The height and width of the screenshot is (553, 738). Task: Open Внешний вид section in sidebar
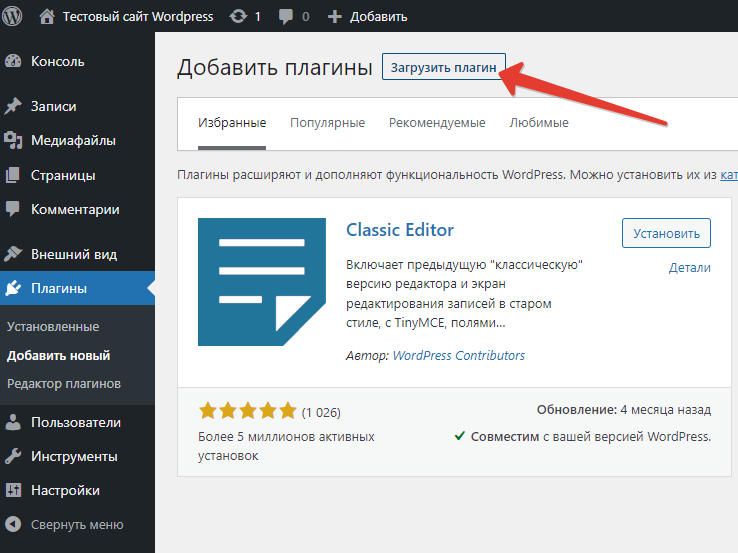pos(74,254)
